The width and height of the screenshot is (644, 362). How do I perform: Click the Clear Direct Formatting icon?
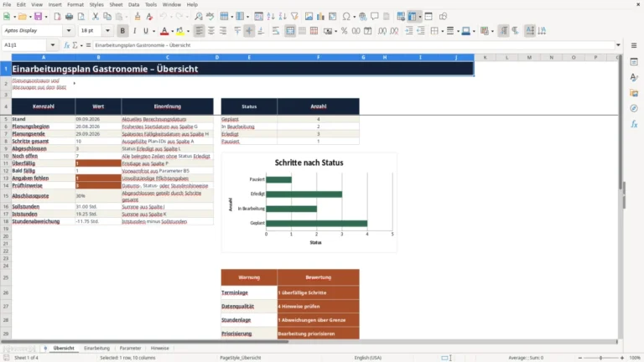(149, 17)
